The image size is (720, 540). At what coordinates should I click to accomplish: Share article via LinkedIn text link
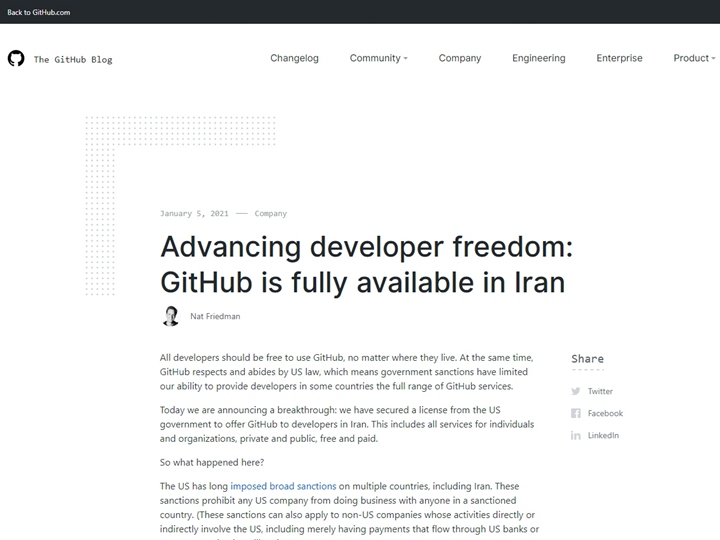coord(603,436)
